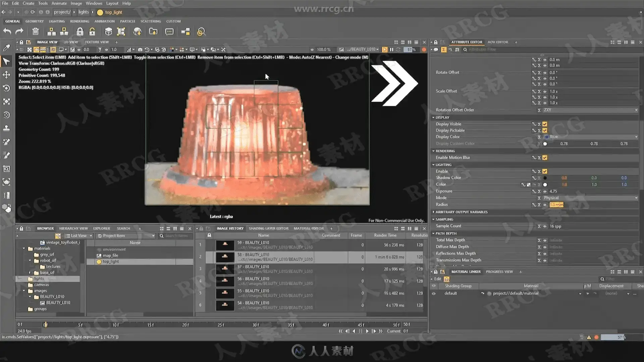Click the eyedropper tool icon
The image size is (644, 362).
tap(6, 48)
